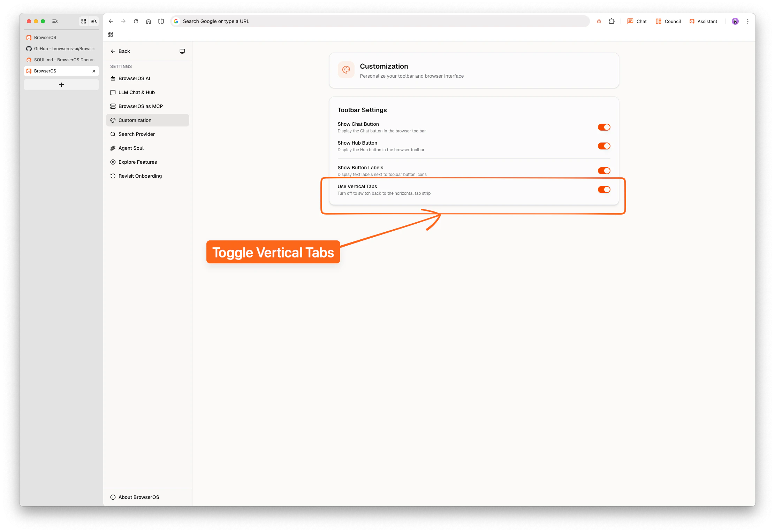Open the tab search icon in the sidebar
This screenshot has height=532, width=775.
pyautogui.click(x=93, y=21)
